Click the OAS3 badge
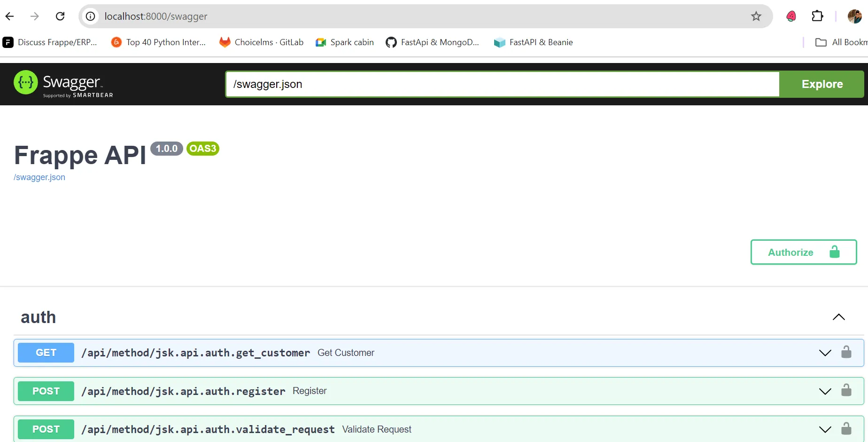The image size is (868, 442). (x=203, y=149)
